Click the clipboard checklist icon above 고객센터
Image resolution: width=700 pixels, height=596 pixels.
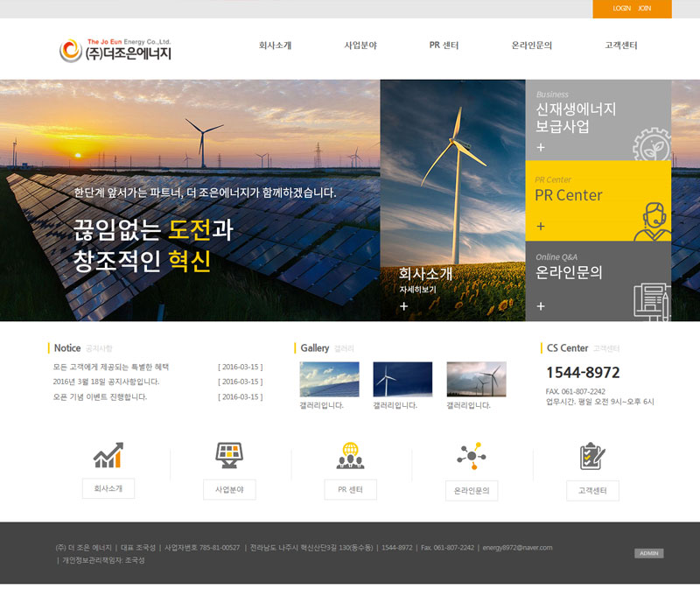point(592,455)
